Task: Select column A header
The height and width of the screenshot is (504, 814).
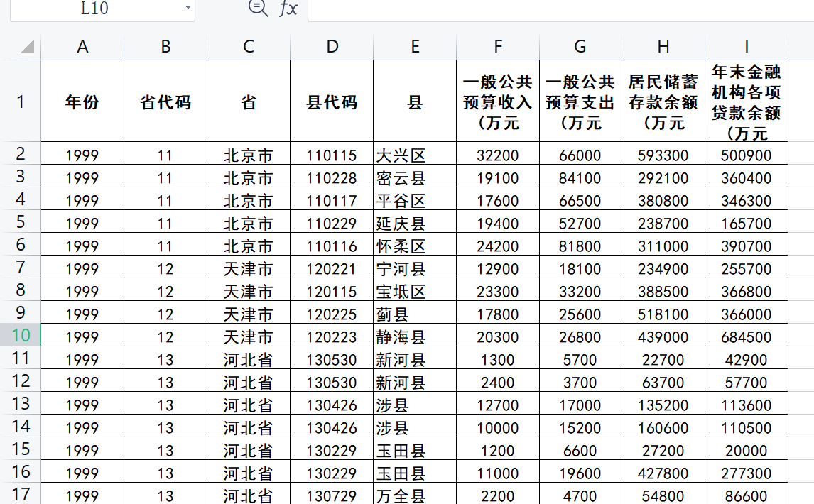Action: pos(82,47)
